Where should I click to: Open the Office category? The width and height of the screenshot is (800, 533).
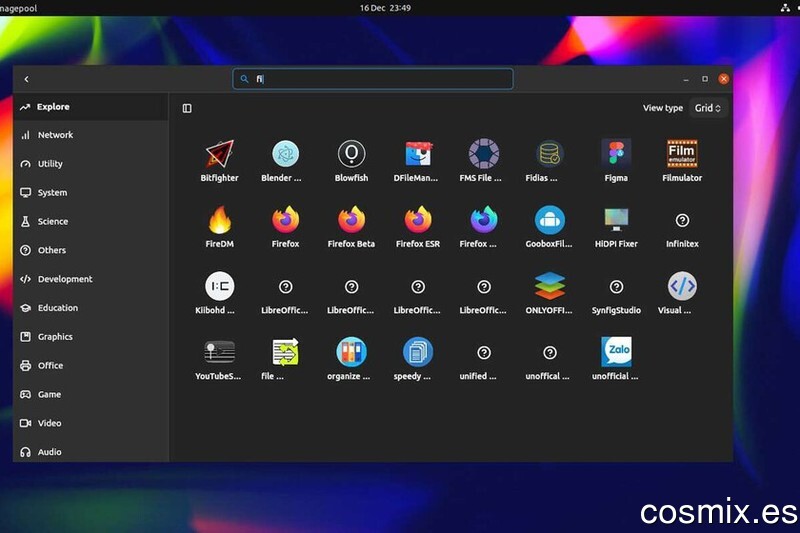coord(91,366)
